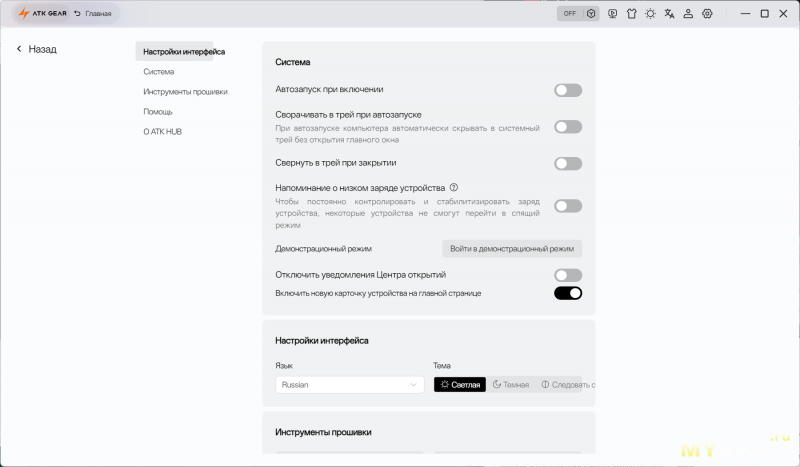Click the ATK GEAR lightning logo
This screenshot has width=800, height=467.
(x=23, y=13)
